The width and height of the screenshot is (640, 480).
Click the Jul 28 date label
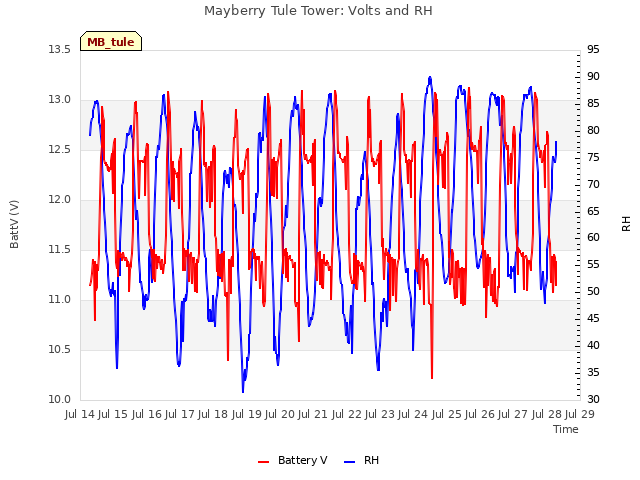coord(546,414)
